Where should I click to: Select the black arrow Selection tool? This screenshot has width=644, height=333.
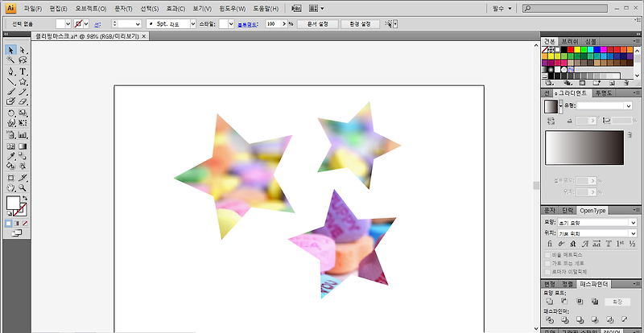click(11, 50)
